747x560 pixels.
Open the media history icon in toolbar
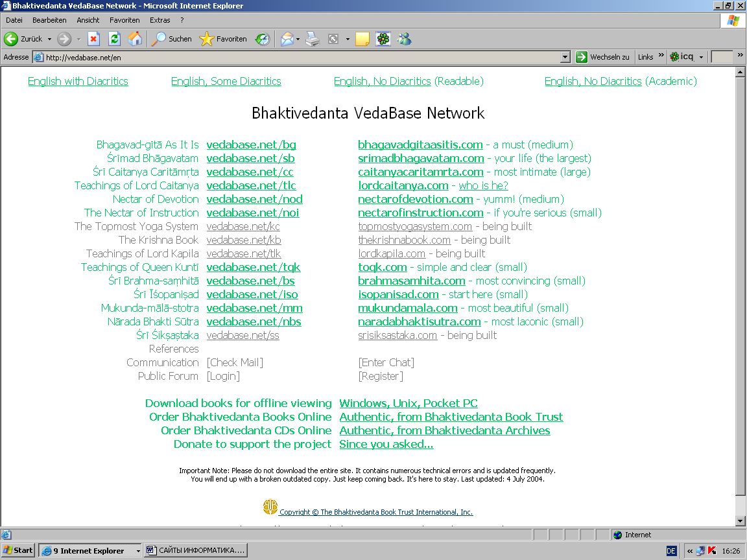(x=263, y=39)
